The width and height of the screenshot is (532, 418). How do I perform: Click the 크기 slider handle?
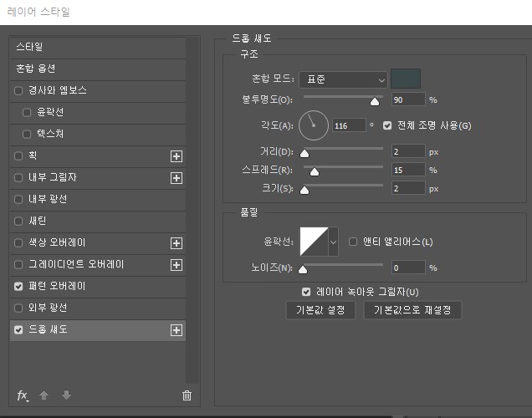pos(304,190)
